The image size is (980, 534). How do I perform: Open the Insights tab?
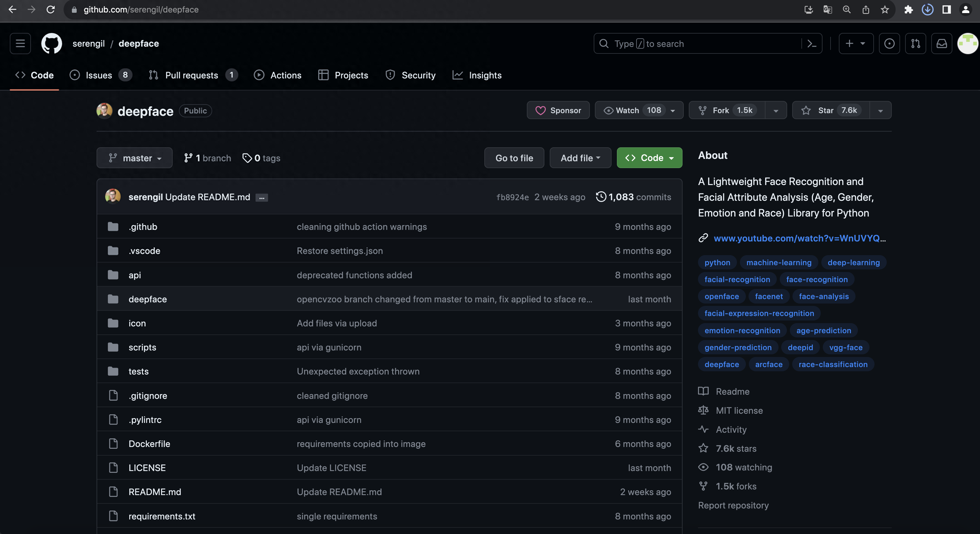pos(477,75)
